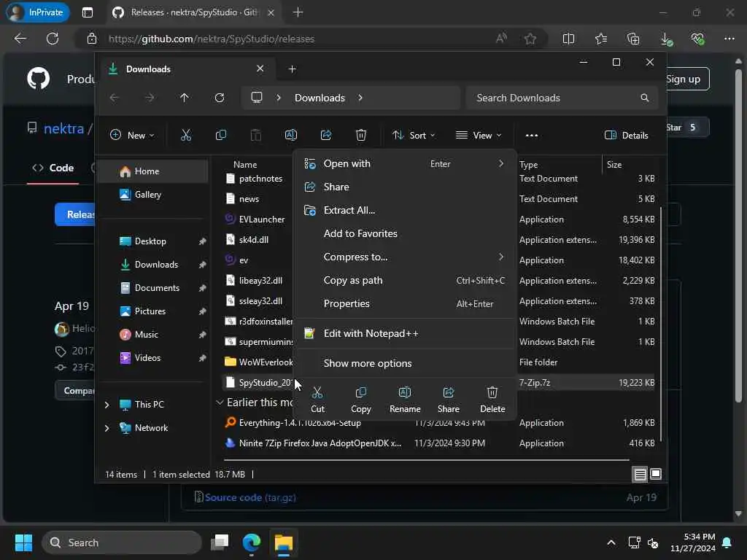Image resolution: width=747 pixels, height=560 pixels.
Task: Select Home in the navigation pane
Action: [x=153, y=171]
